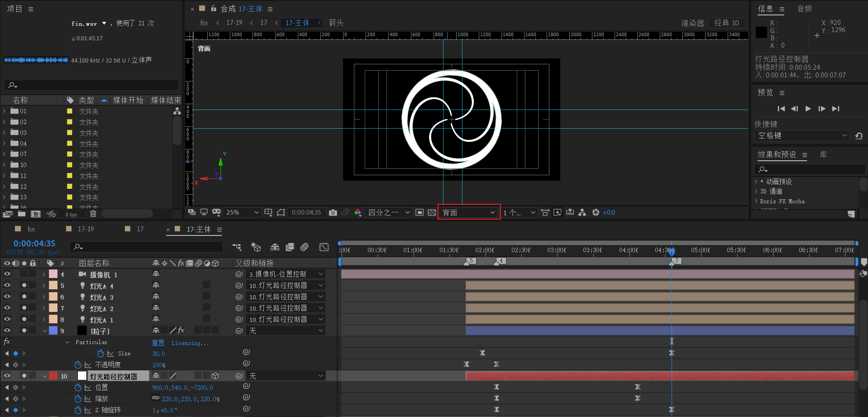Toggle Size property stopwatch

100,353
